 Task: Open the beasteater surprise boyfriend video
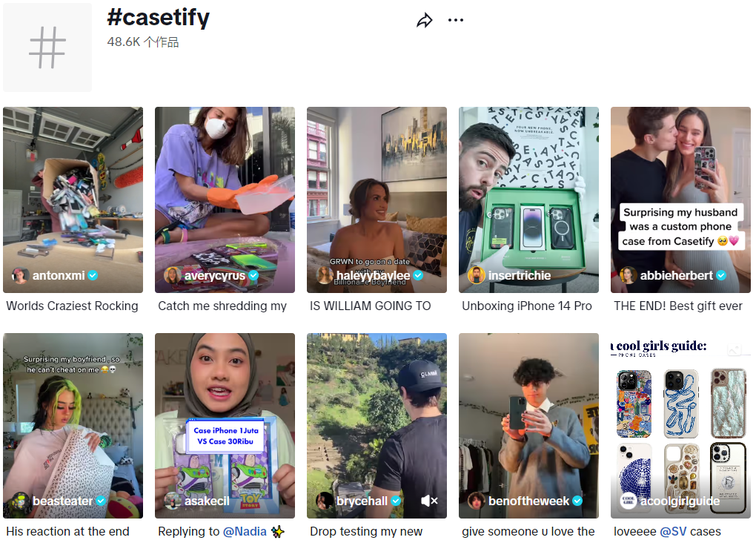(x=73, y=426)
